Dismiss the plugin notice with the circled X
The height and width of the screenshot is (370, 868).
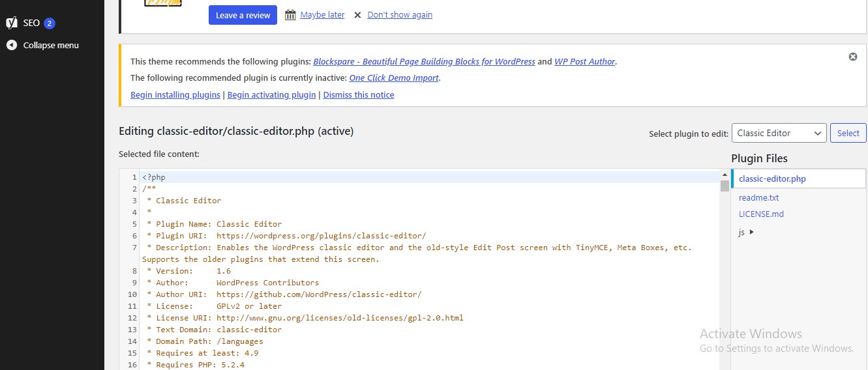pyautogui.click(x=852, y=57)
